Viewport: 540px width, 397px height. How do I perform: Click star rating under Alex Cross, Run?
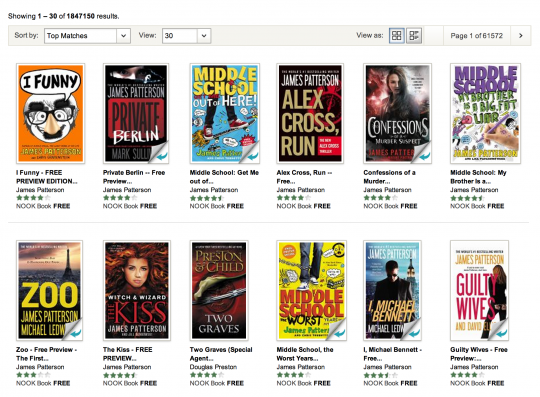pos(294,198)
